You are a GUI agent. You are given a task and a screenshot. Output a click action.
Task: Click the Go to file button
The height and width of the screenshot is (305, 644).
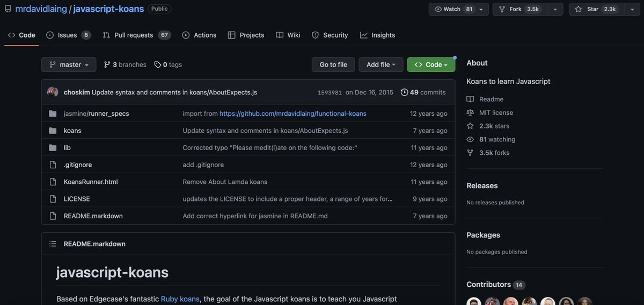click(x=333, y=65)
